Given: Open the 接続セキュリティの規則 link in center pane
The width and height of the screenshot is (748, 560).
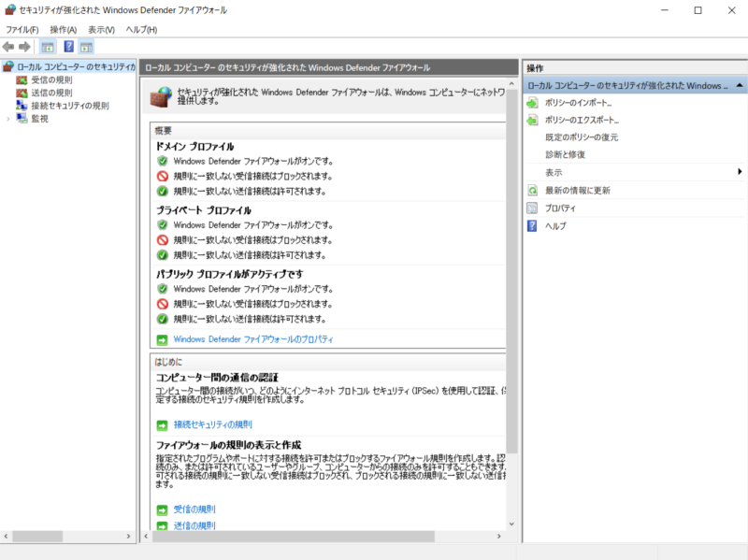Looking at the screenshot, I should 213,424.
